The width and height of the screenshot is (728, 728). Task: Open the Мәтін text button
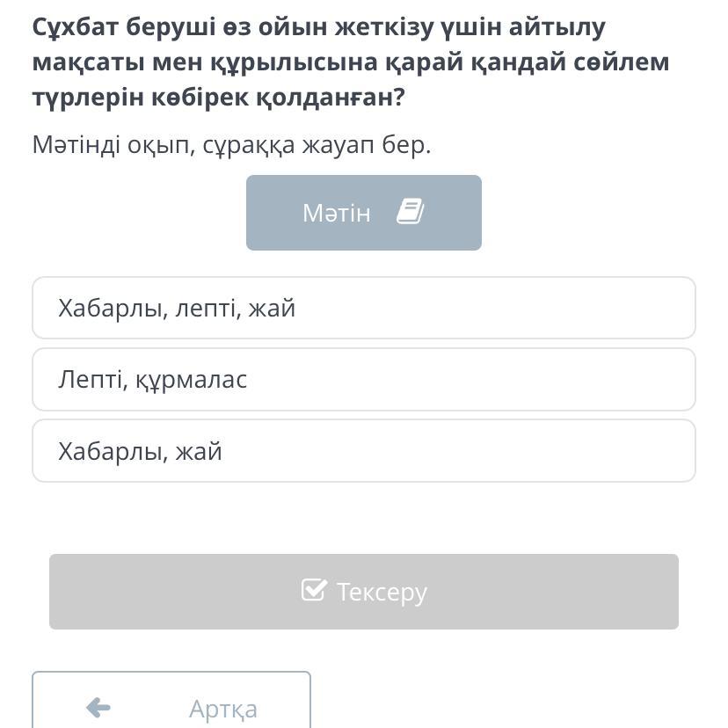[x=363, y=213]
